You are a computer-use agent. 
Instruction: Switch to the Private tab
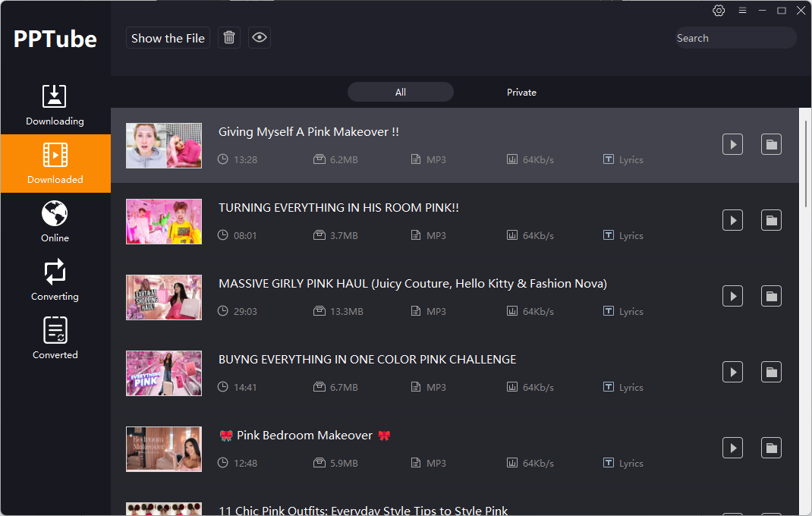pyautogui.click(x=521, y=93)
